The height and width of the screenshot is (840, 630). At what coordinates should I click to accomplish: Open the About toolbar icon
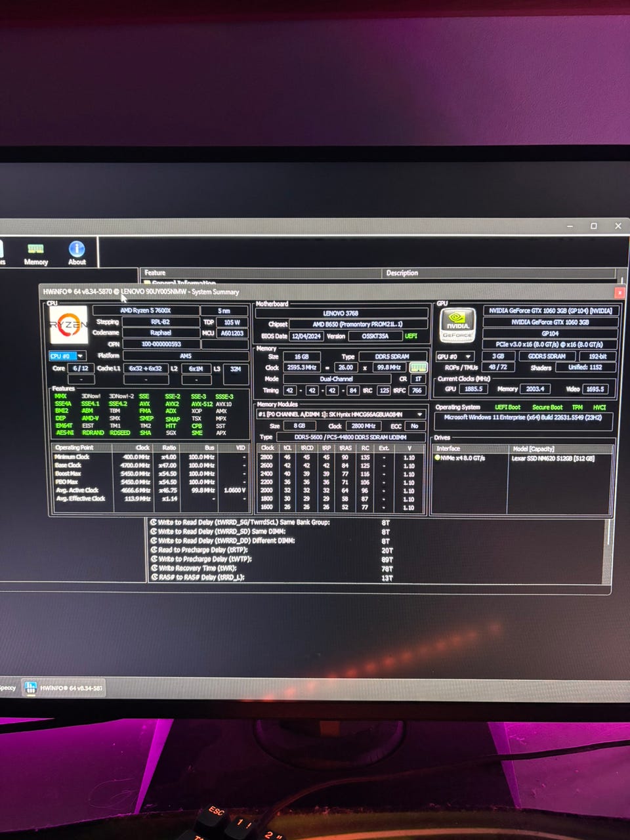[x=77, y=253]
